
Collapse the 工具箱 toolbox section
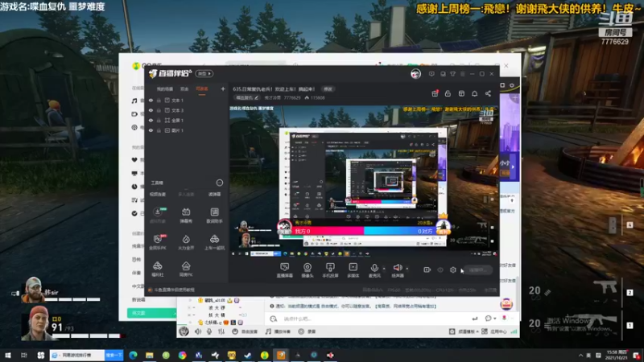coord(220,183)
